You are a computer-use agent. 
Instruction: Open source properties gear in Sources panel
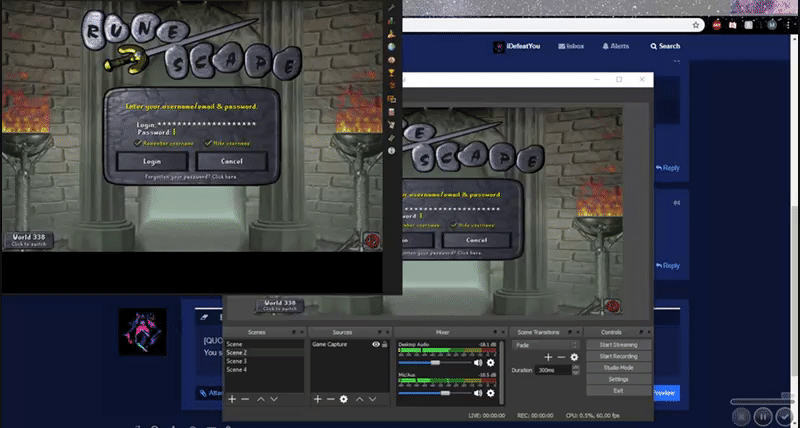click(x=344, y=399)
